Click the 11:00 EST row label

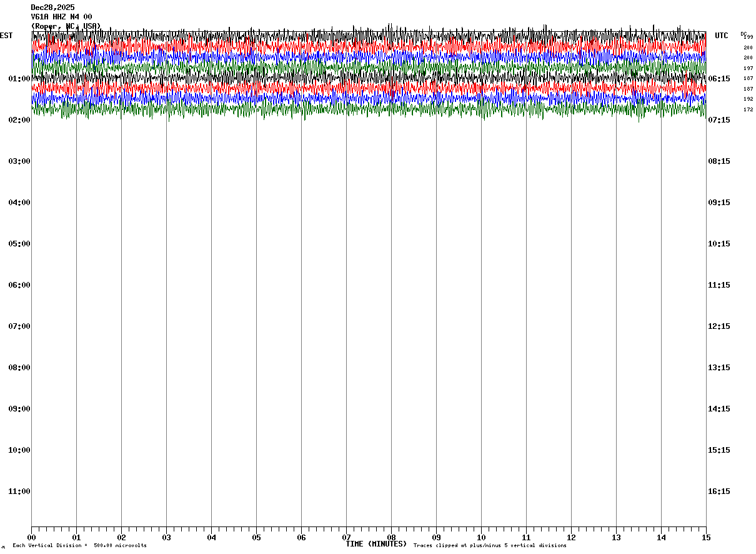click(19, 491)
